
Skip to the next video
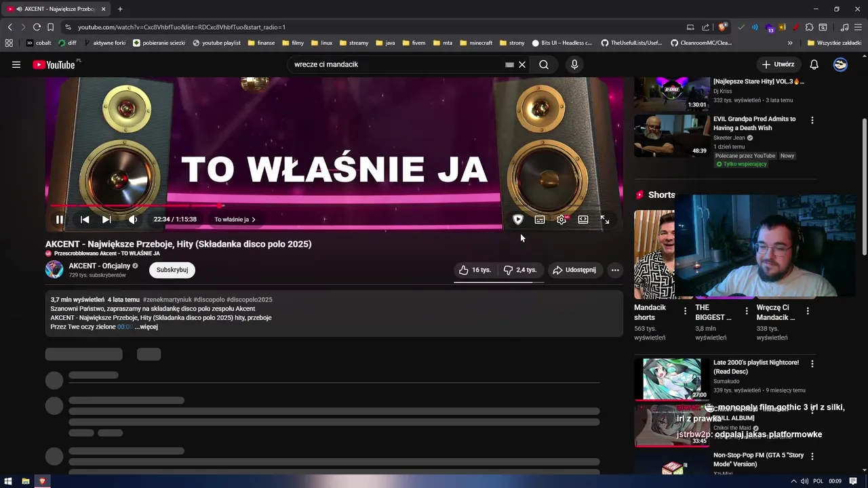[x=106, y=220]
